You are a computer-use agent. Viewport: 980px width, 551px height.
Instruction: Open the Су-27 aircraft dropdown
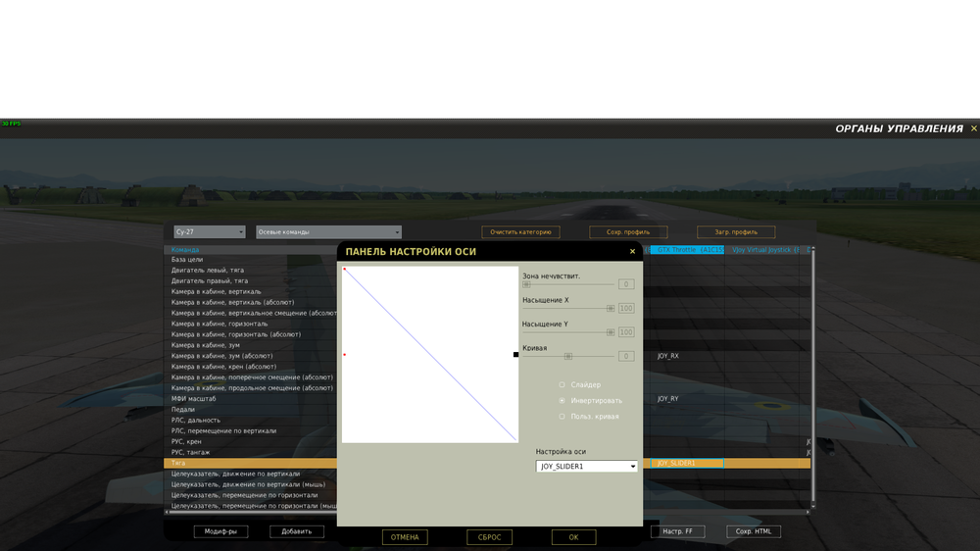[210, 232]
